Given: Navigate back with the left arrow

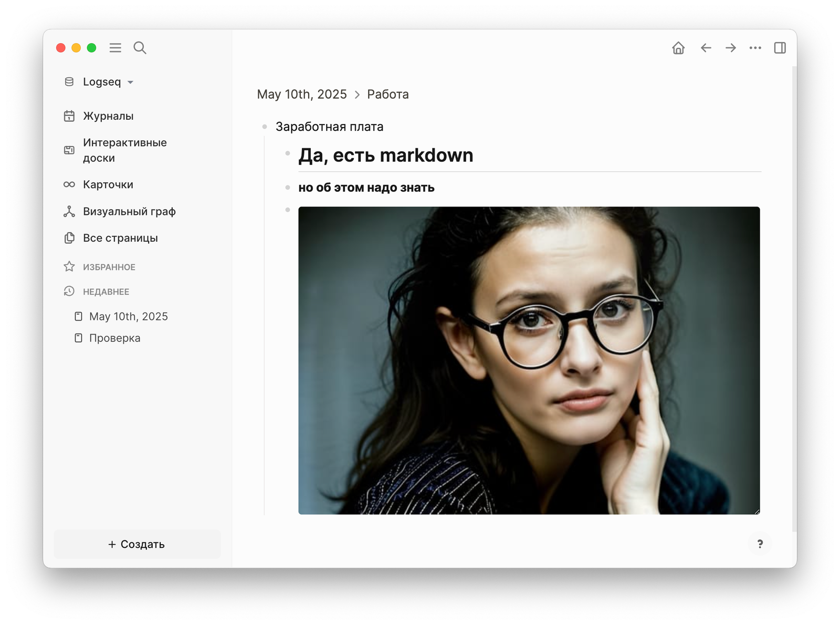Looking at the screenshot, I should pyautogui.click(x=706, y=48).
